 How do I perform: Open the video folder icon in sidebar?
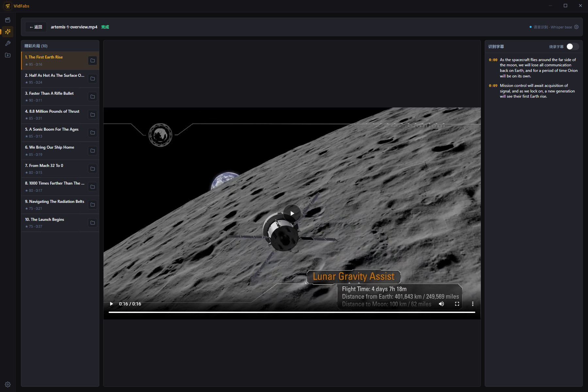click(x=8, y=55)
